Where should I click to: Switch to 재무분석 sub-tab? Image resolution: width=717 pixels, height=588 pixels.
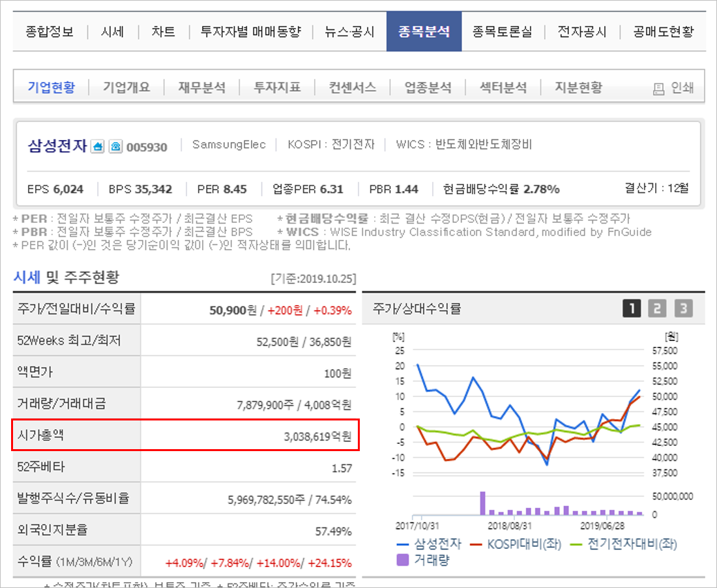coord(201,87)
